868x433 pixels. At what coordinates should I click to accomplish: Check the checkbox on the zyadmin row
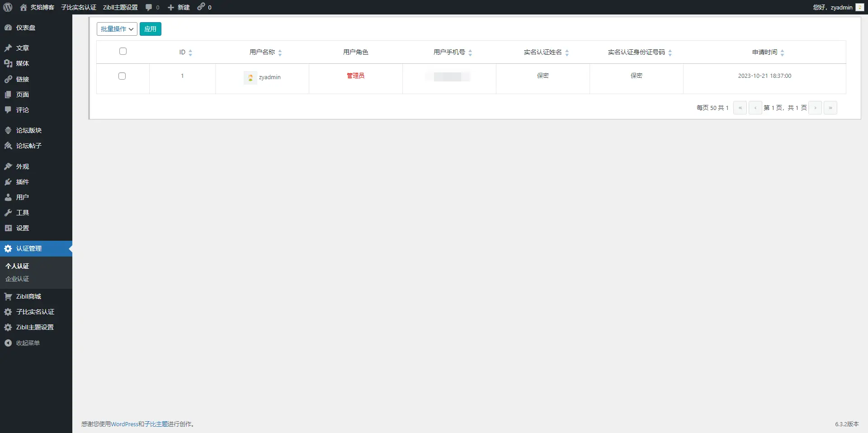pos(122,76)
